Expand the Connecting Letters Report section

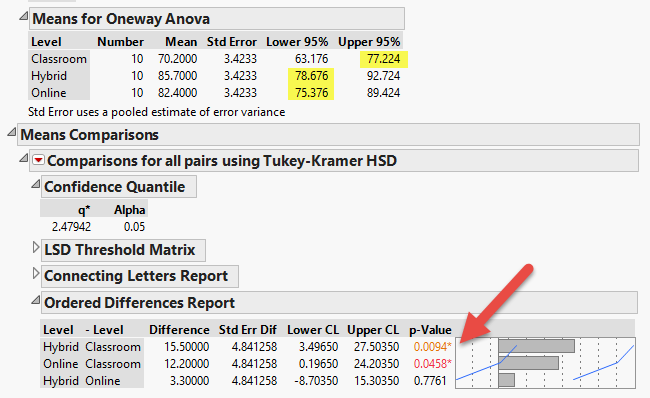(x=36, y=274)
